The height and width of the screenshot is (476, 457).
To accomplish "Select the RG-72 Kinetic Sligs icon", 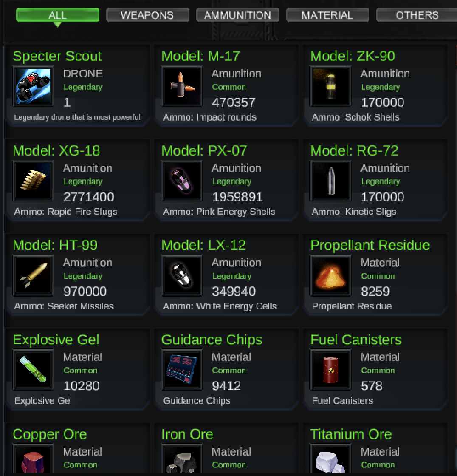I will [x=330, y=181].
